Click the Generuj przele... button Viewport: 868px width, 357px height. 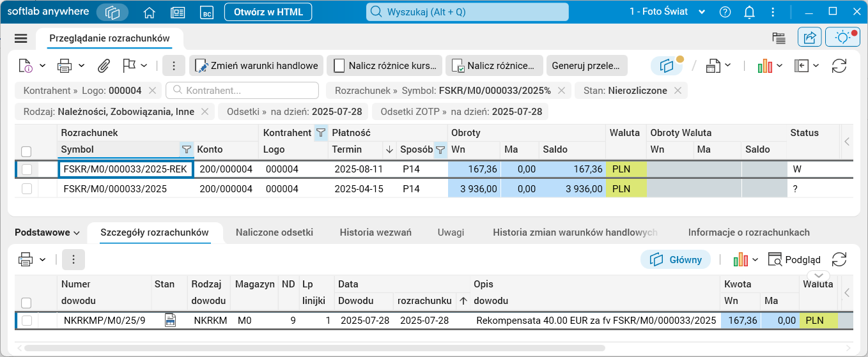[x=587, y=65]
